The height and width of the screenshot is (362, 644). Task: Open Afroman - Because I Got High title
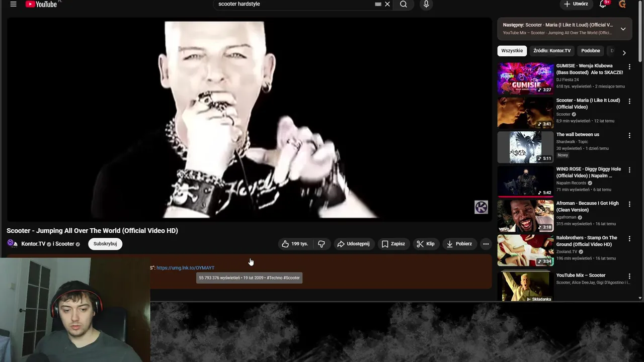587,207
